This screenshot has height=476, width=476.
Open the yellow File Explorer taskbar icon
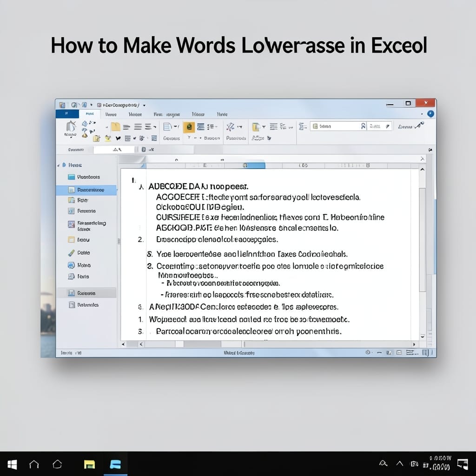coord(90,464)
